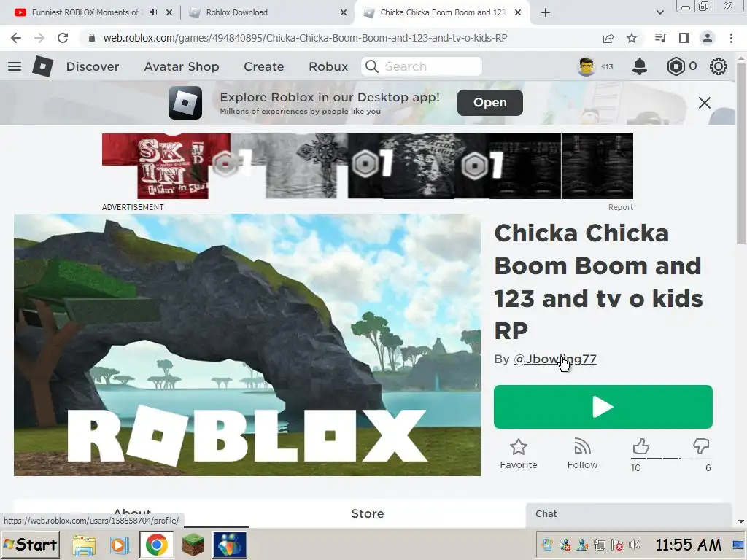Switch to the About tab
The height and width of the screenshot is (560, 747).
click(132, 514)
